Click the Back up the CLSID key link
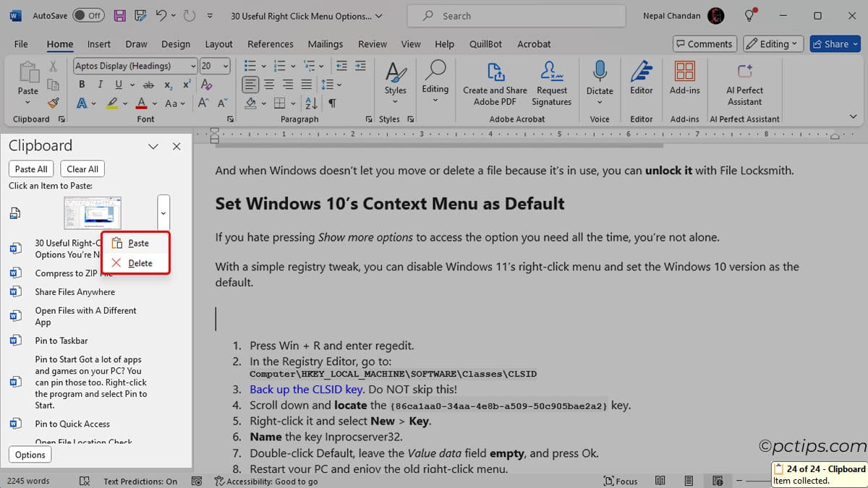 pyautogui.click(x=306, y=389)
